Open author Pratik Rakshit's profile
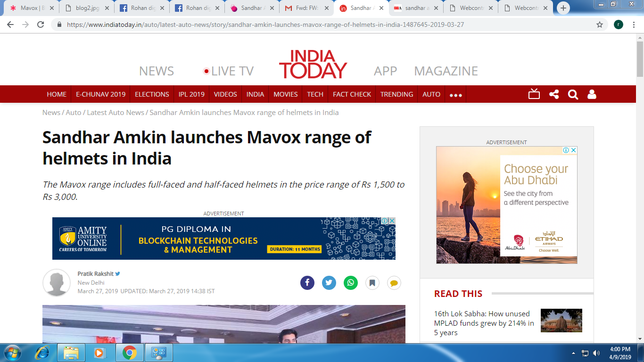The image size is (644, 362). coord(96,274)
